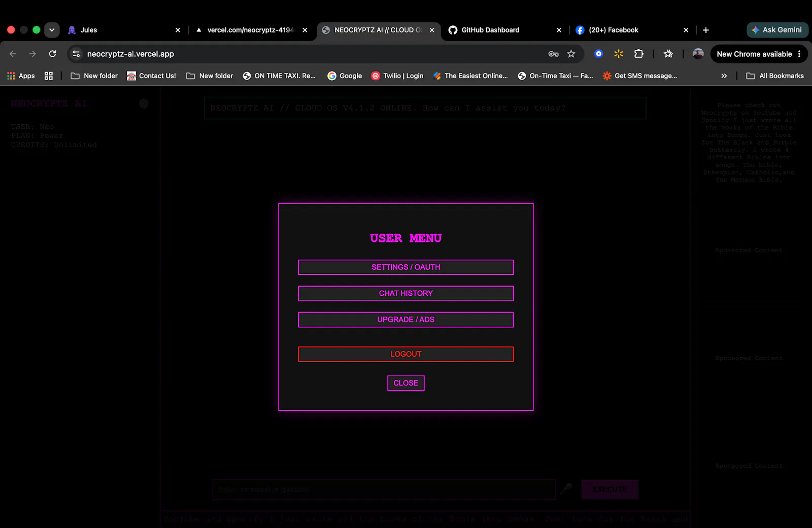This screenshot has height=528, width=812.
Task: Expand the tab search dropdown
Action: pos(52,30)
